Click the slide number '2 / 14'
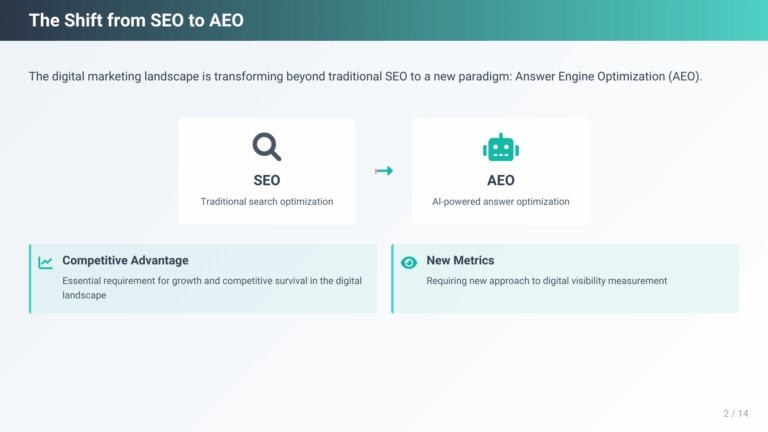768x432 pixels. [x=735, y=412]
